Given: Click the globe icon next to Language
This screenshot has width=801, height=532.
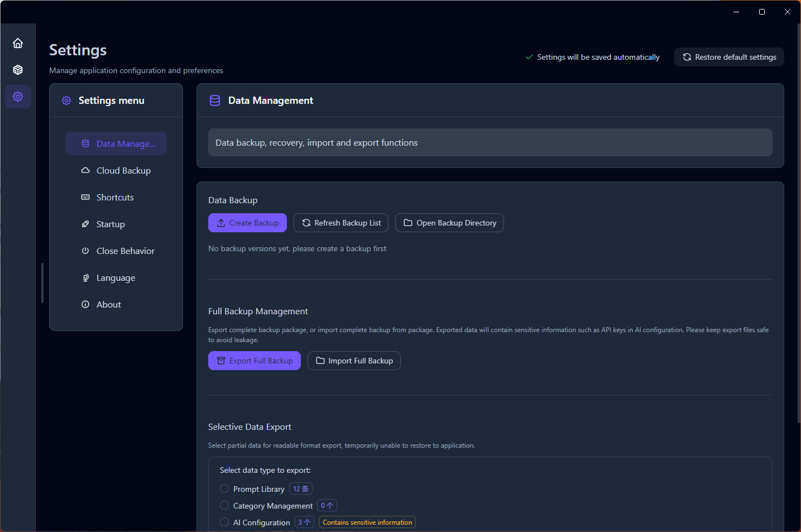Looking at the screenshot, I should [85, 277].
